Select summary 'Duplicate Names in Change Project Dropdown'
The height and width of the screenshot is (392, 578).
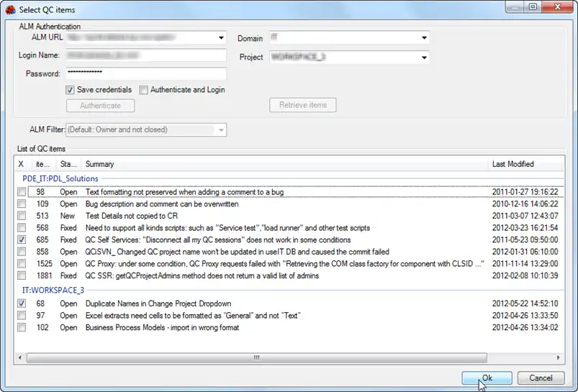pyautogui.click(x=158, y=304)
